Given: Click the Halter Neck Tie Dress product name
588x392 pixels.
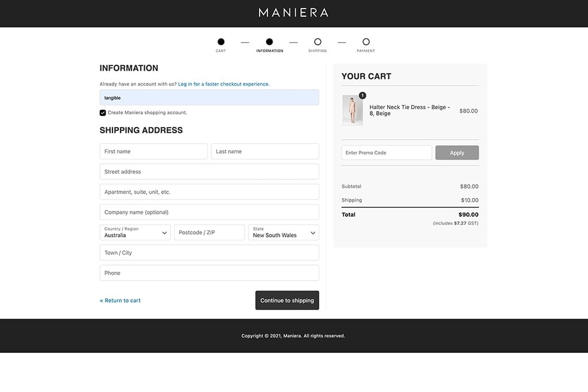Looking at the screenshot, I should [x=409, y=110].
